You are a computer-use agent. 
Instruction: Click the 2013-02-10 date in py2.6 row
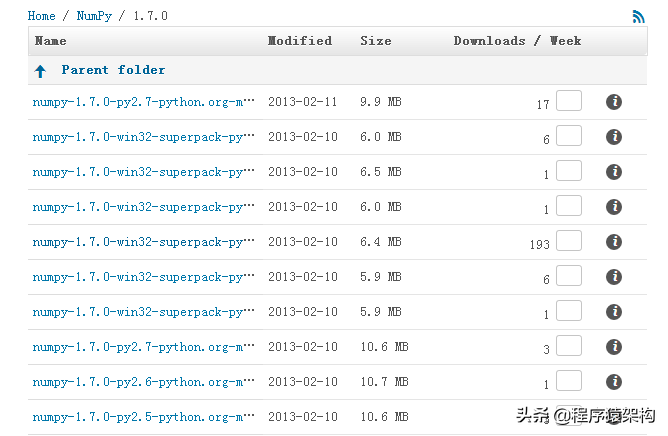pos(302,382)
